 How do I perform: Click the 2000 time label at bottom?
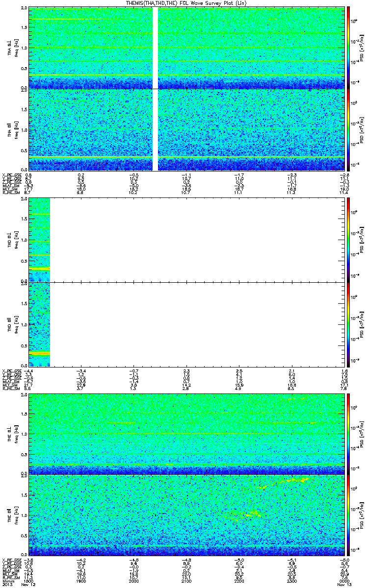point(134,581)
